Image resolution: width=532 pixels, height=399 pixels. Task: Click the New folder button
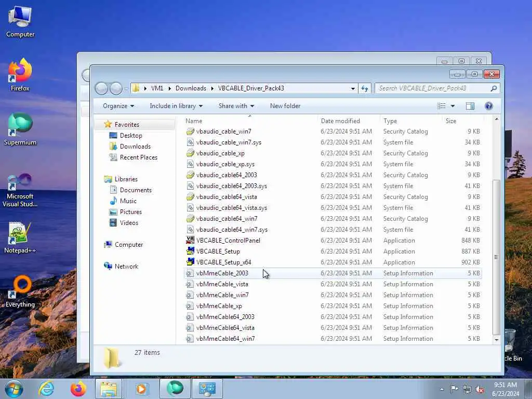(285, 106)
